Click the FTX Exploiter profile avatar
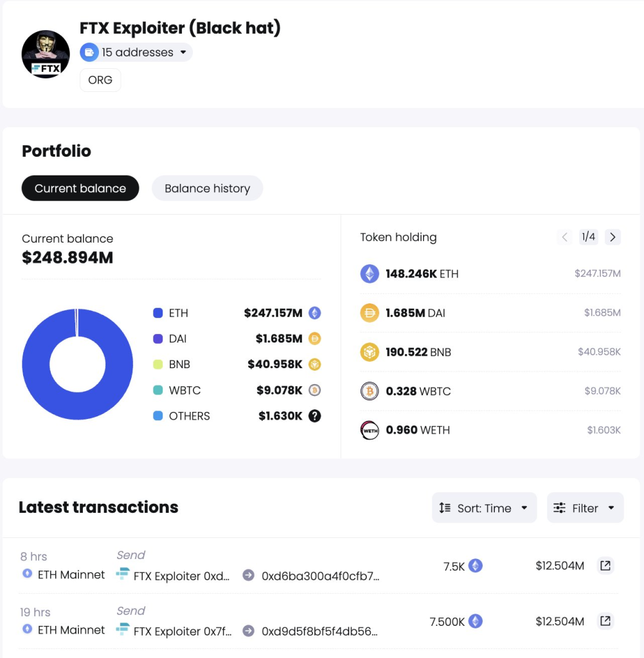The image size is (644, 658). pyautogui.click(x=46, y=54)
